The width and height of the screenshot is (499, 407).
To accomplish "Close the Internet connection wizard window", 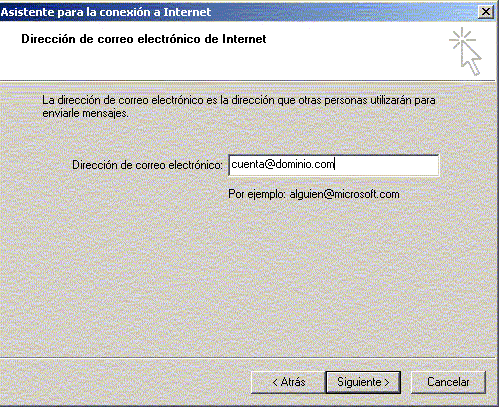I will tap(485, 12).
